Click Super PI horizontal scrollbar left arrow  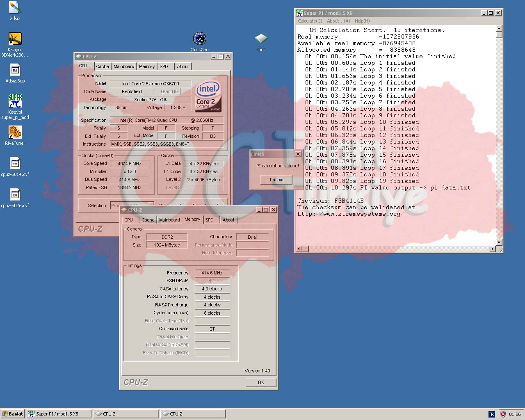(299, 249)
